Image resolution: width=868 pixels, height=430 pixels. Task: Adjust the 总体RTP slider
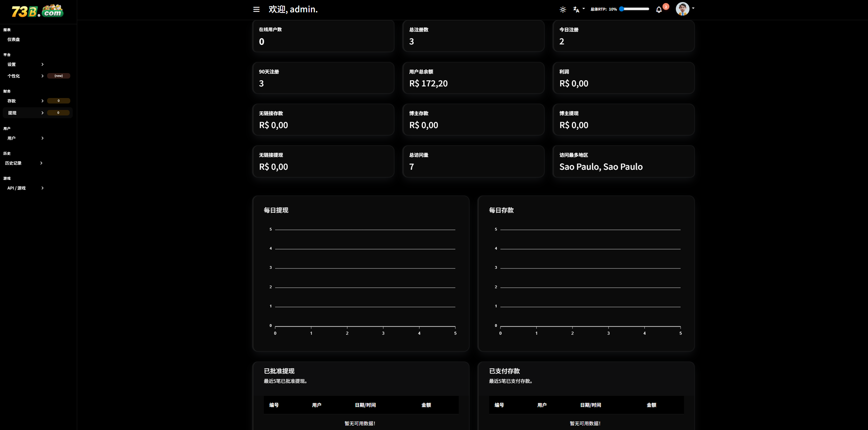coord(635,9)
